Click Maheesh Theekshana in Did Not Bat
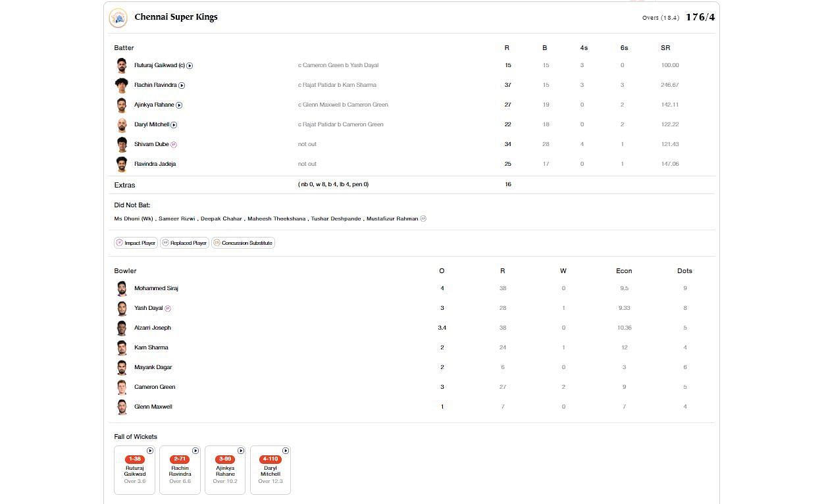Image resolution: width=824 pixels, height=504 pixels. pos(276,219)
